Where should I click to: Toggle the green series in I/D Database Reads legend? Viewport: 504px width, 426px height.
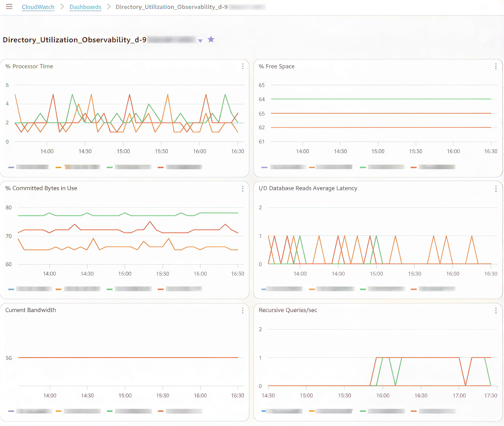click(x=363, y=289)
